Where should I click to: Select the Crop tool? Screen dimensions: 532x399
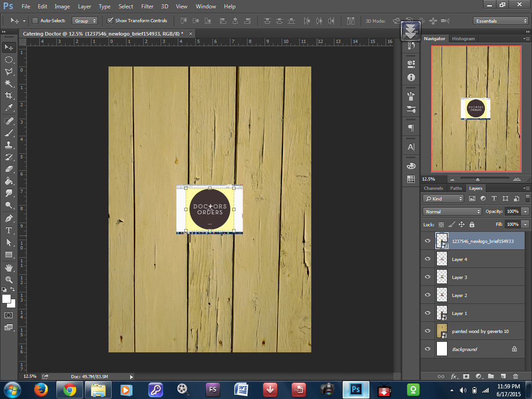(8, 96)
